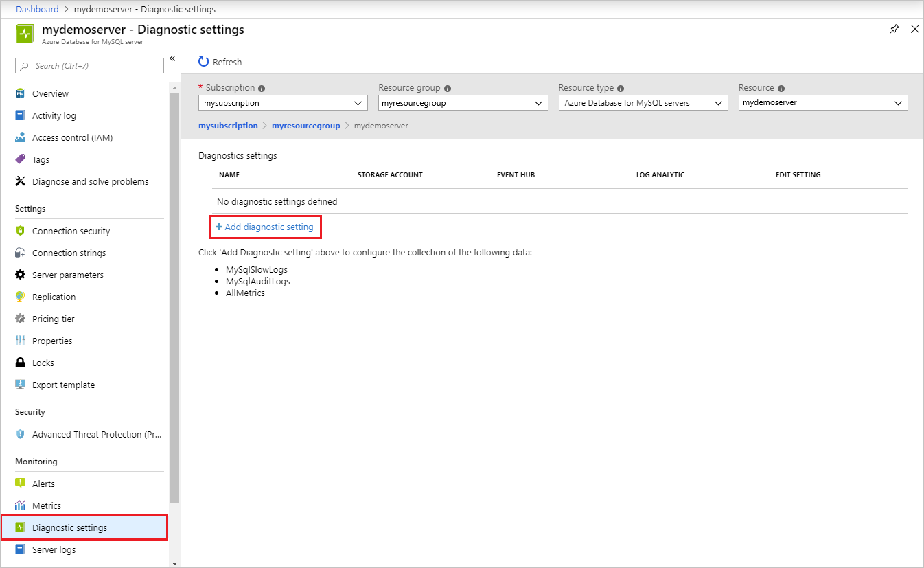Open the Resource group dropdown
Screen dimensions: 924x568
coord(463,103)
